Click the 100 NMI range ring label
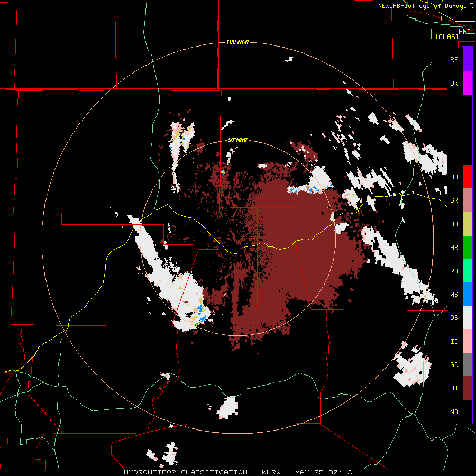This screenshot has width=476, height=476. [x=237, y=42]
